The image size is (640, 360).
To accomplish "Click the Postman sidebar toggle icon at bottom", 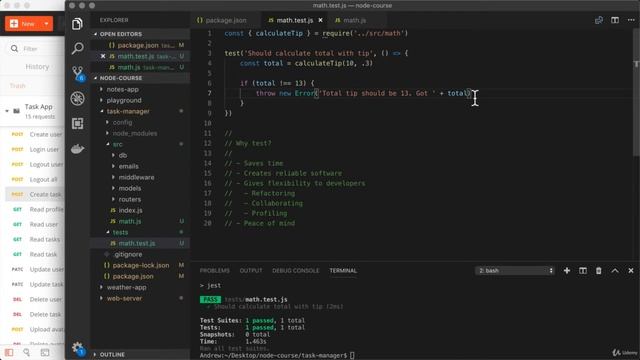I will [x=9, y=352].
